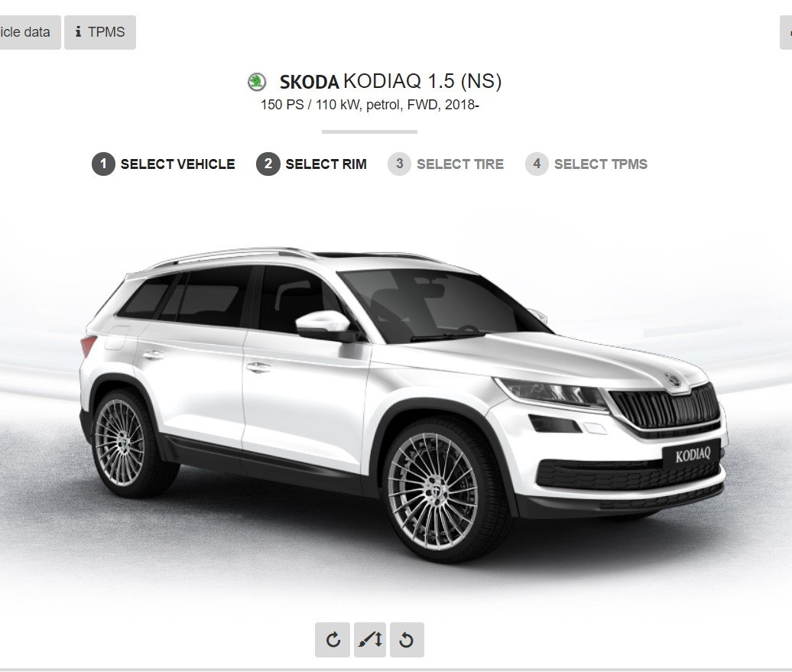Click the SKODA KODIAQ 1.5 (NS) title
Image resolution: width=792 pixels, height=672 pixels.
point(391,82)
